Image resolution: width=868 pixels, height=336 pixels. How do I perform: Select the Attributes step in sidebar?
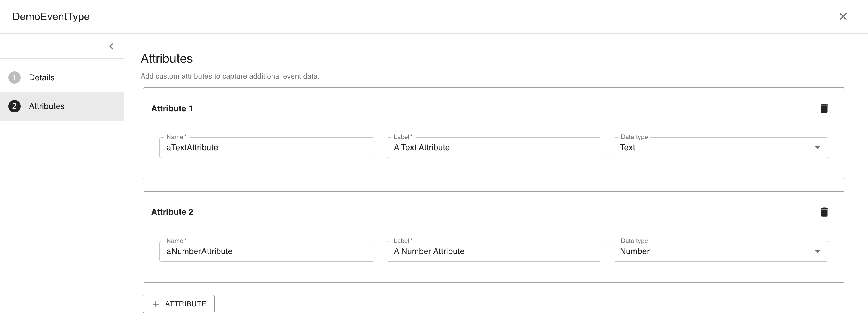46,106
